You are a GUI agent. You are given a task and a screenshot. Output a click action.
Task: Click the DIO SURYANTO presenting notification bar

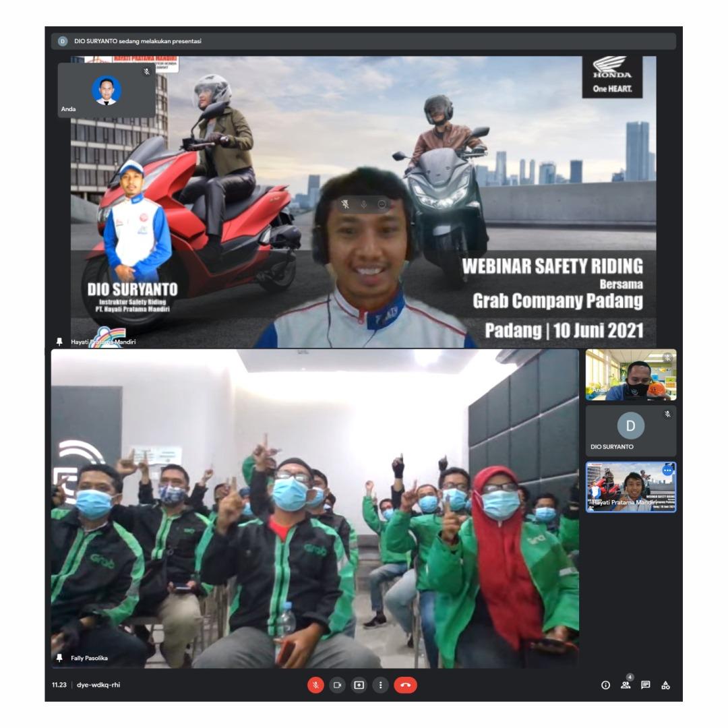tap(363, 41)
